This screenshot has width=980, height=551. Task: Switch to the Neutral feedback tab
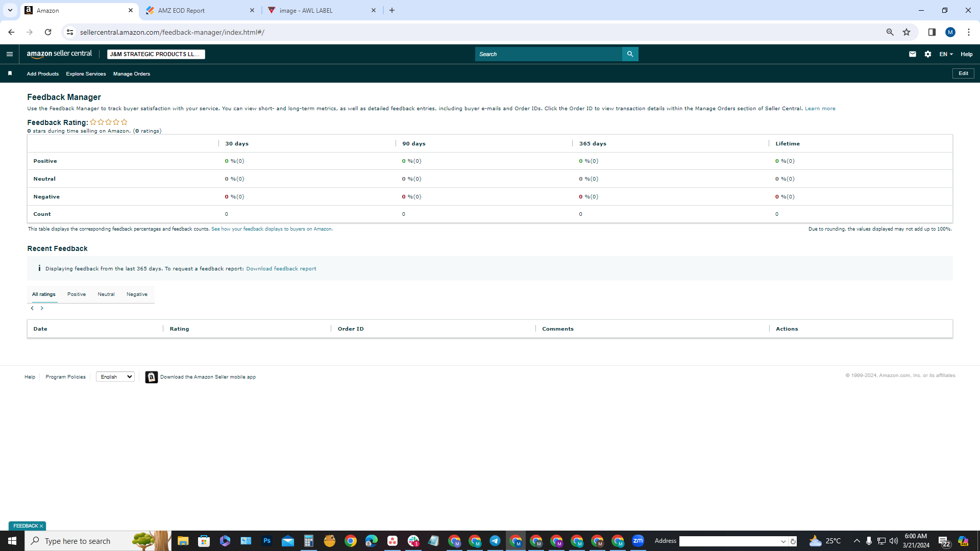click(x=106, y=294)
